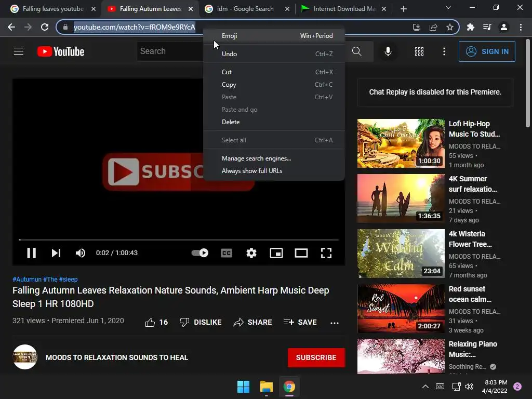This screenshot has width=532, height=399.
Task: Click the video progress bar
Action: coord(179,240)
